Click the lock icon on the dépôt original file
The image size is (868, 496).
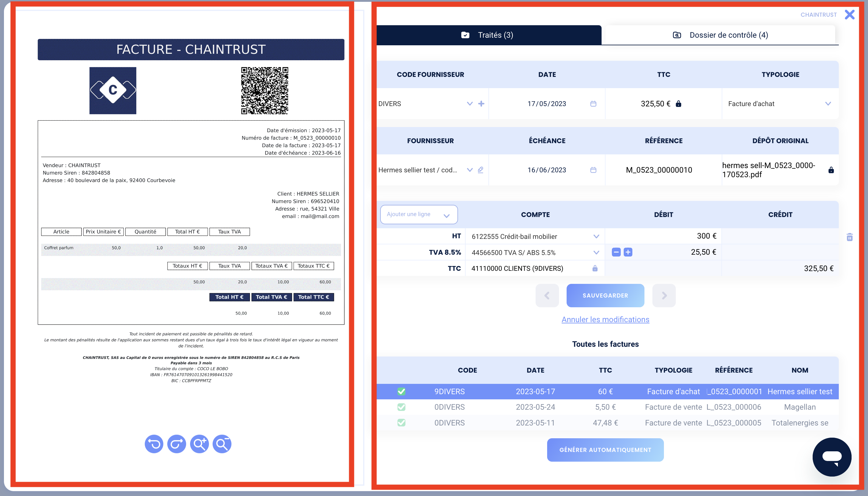coord(831,170)
